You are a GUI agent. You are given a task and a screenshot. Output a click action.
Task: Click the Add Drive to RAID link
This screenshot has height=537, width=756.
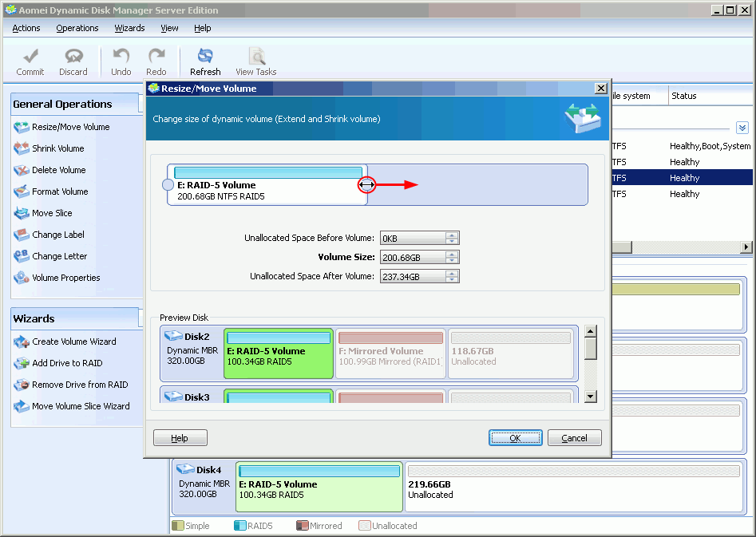[67, 364]
